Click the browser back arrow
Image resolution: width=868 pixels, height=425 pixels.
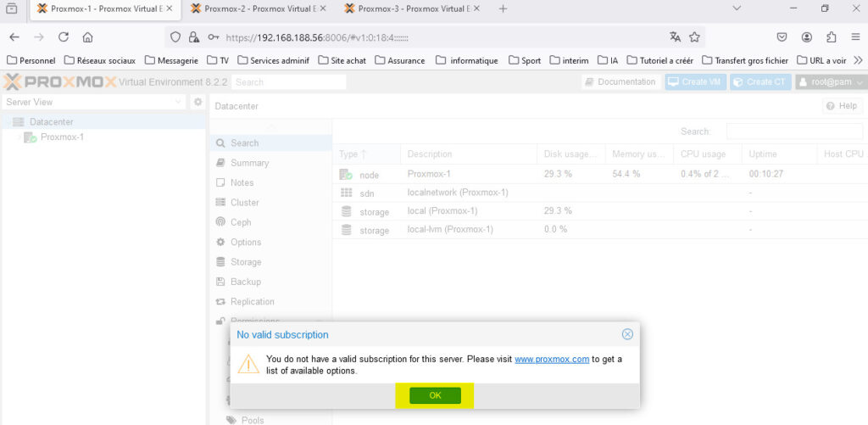point(14,37)
